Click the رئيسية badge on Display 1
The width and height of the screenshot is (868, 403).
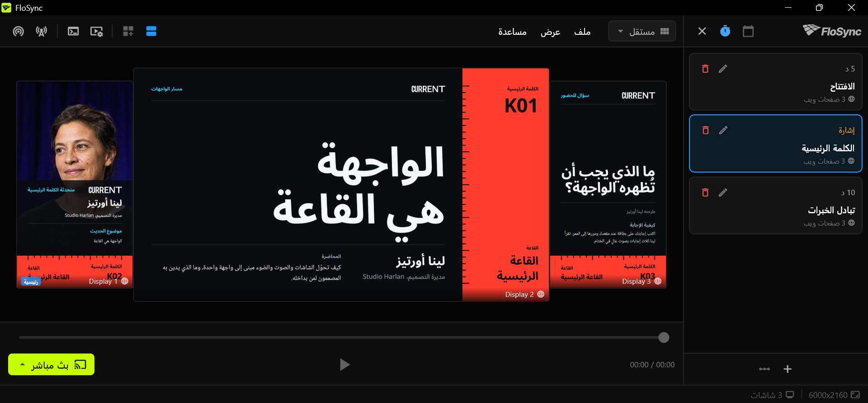(31, 281)
